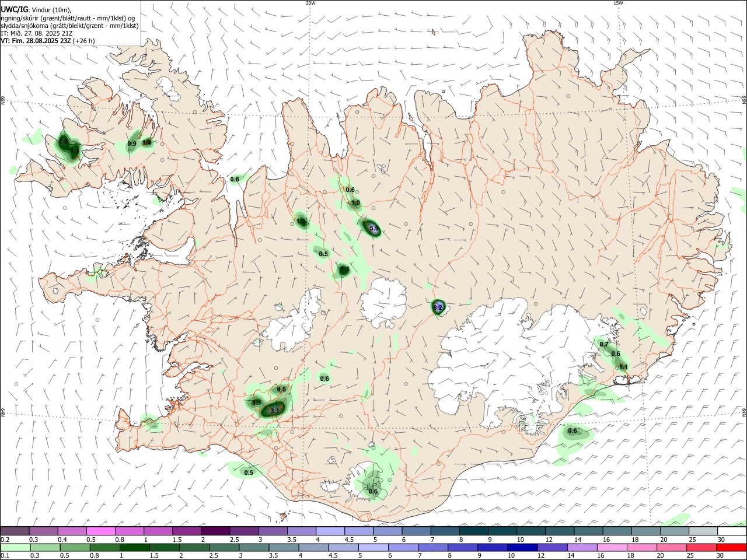Click the 0.8 precipitation value

(281, 389)
